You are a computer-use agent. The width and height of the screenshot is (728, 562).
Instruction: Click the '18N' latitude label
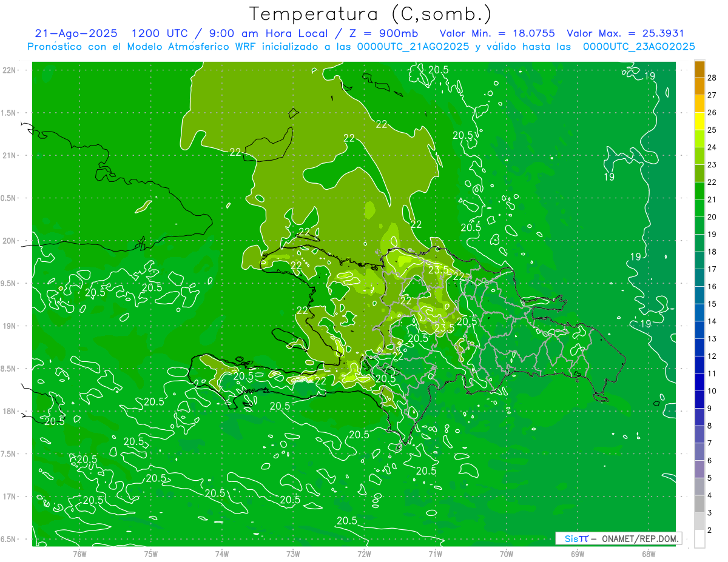9,412
